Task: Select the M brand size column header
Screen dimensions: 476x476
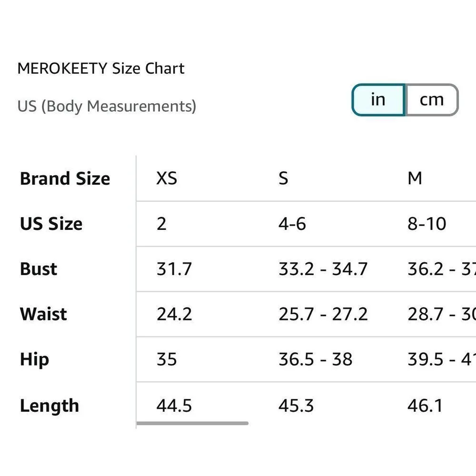Action: [415, 178]
